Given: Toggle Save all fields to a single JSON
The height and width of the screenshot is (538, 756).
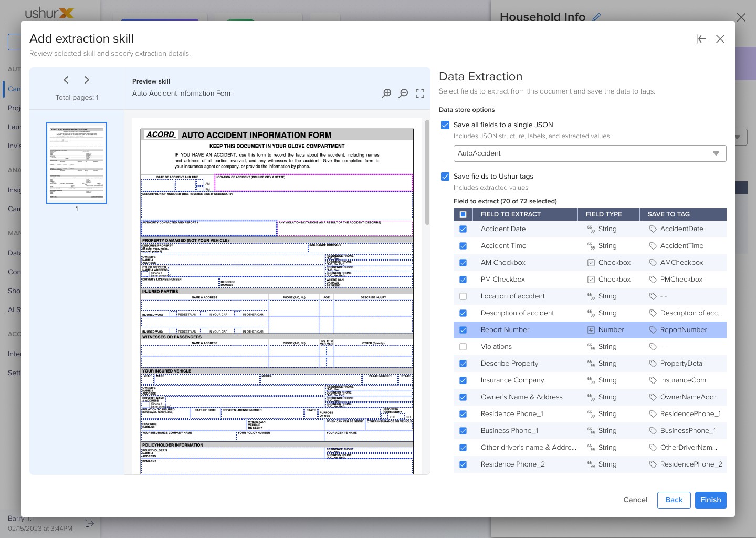Looking at the screenshot, I should (x=445, y=125).
